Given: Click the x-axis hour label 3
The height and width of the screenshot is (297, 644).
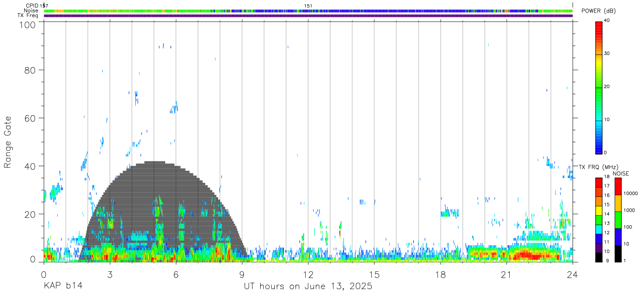Looking at the screenshot, I should point(110,274).
